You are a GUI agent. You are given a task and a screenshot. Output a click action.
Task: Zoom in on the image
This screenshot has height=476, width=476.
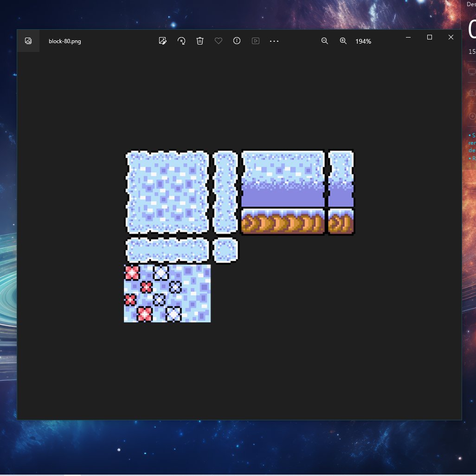[343, 41]
